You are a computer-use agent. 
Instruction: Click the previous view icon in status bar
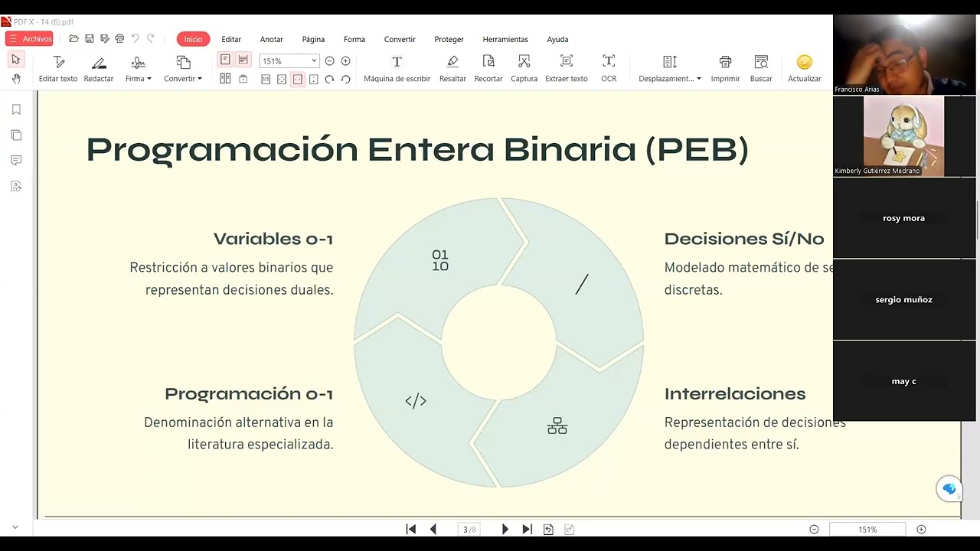(x=548, y=529)
